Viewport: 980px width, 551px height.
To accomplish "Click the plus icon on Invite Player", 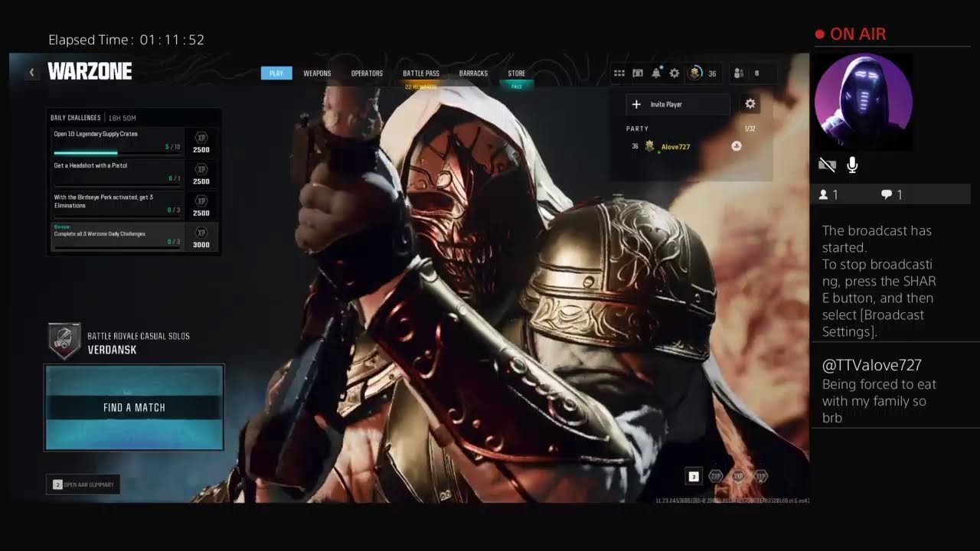I will [x=636, y=104].
